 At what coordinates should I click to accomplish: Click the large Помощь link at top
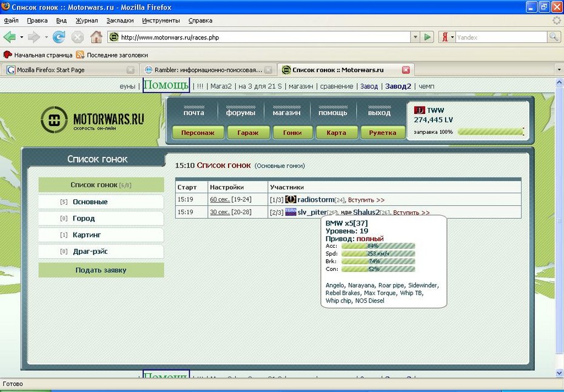tap(166, 85)
